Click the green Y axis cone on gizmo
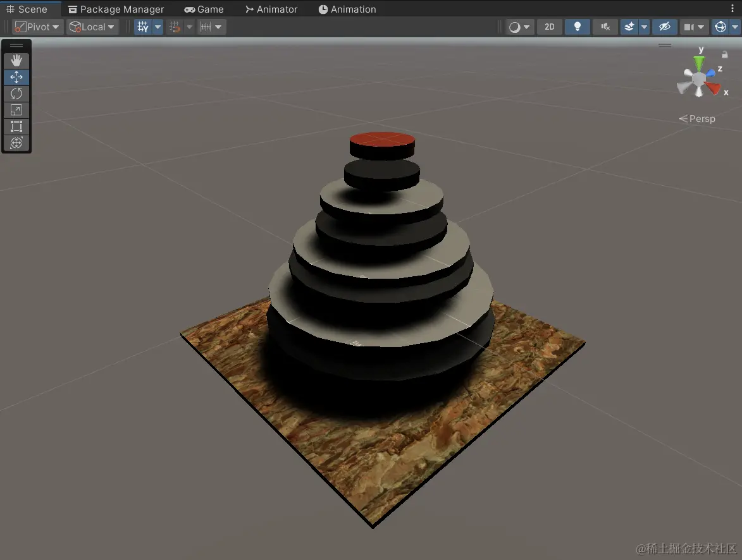 tap(699, 63)
